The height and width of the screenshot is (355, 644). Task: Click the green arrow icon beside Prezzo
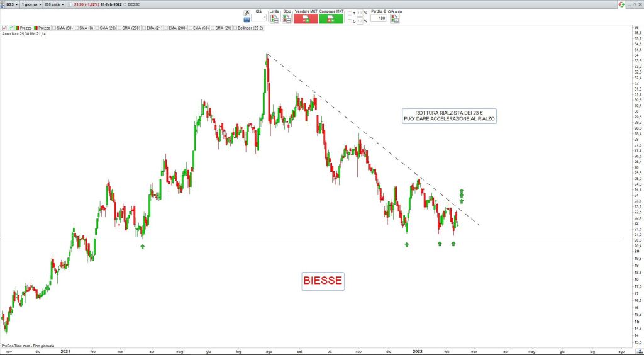point(11,28)
